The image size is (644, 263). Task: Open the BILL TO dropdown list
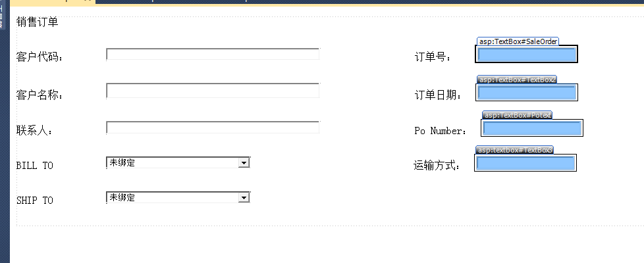244,162
